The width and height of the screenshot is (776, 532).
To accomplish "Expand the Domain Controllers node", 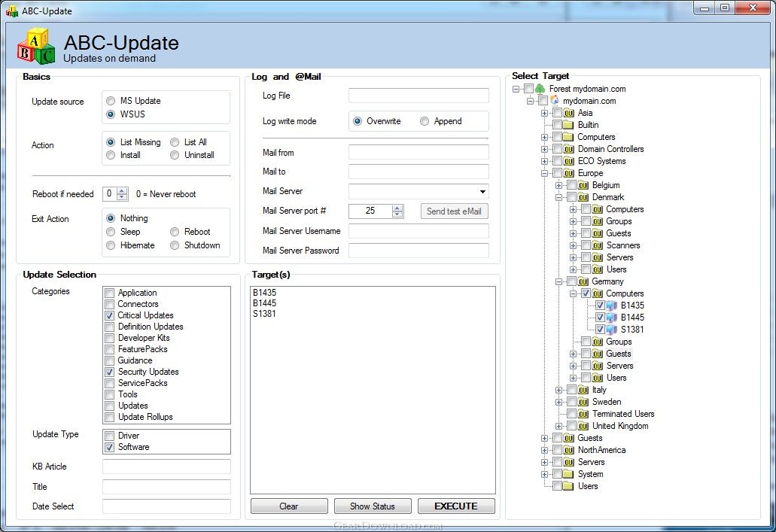I will (x=544, y=150).
